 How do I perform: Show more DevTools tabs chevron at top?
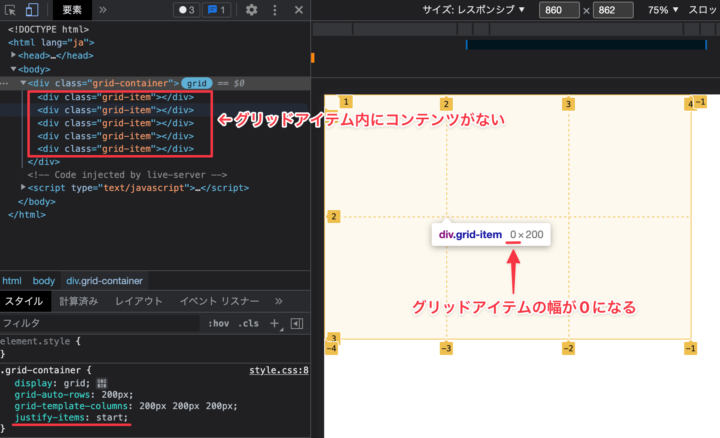point(103,10)
